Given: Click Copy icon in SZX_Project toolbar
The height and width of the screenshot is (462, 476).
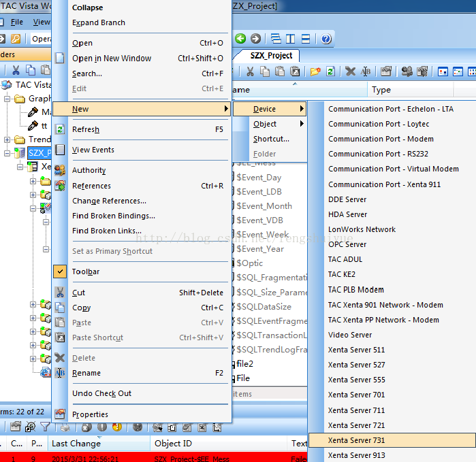Looking at the screenshot, I should coord(265,71).
